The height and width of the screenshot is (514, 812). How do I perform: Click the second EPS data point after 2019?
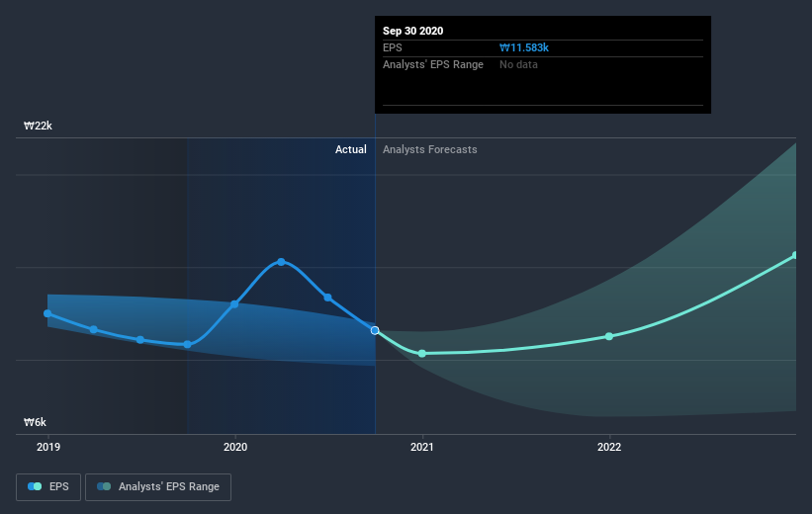pos(94,330)
